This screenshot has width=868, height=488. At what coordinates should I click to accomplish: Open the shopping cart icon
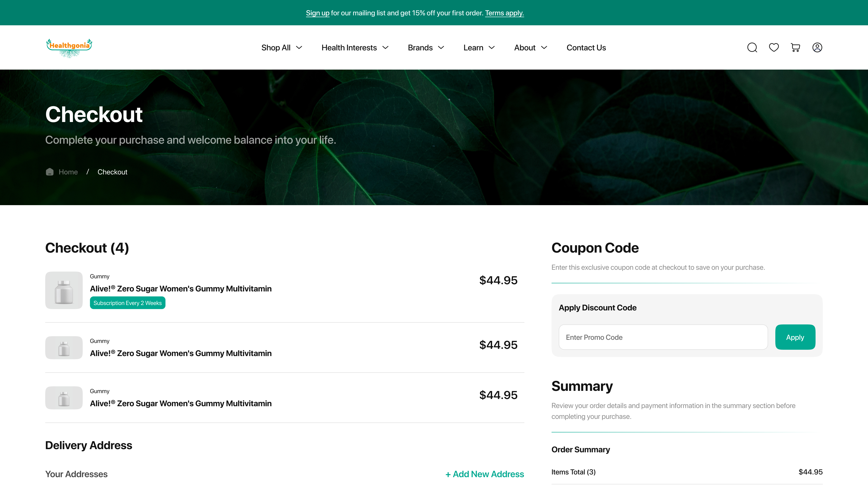(x=795, y=47)
